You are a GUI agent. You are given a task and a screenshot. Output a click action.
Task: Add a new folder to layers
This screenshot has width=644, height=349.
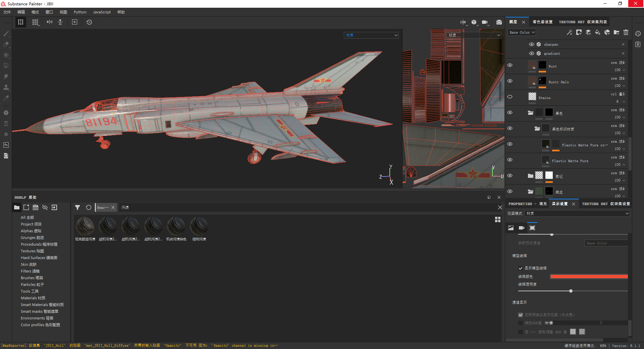[616, 33]
